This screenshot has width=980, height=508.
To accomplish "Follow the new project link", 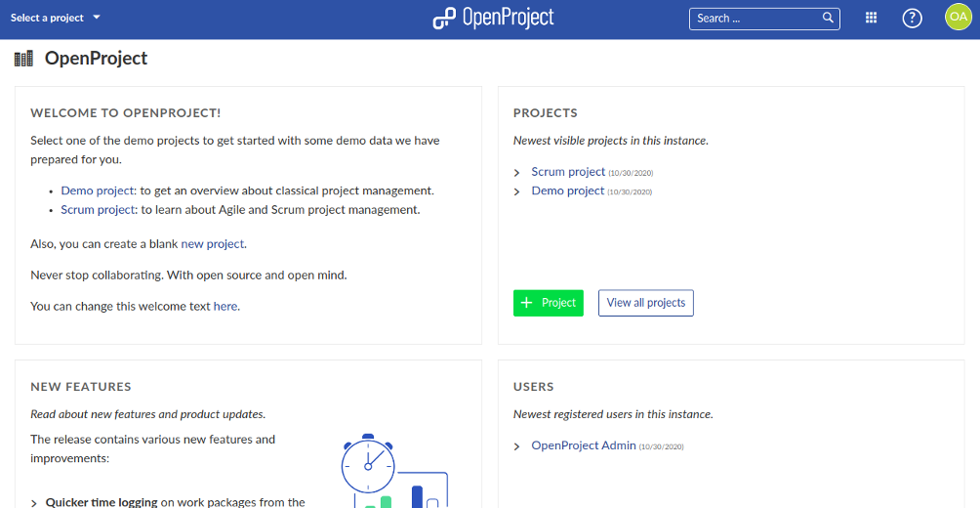I will [213, 244].
